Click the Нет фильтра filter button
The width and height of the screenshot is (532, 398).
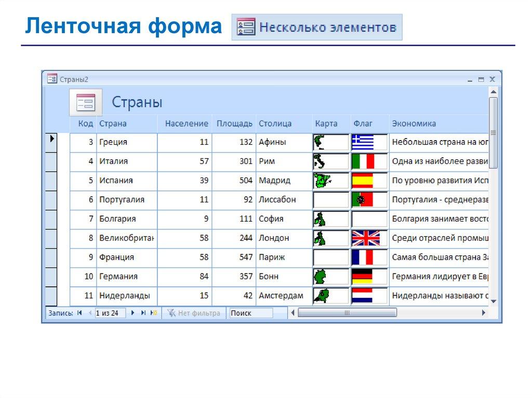click(x=194, y=313)
